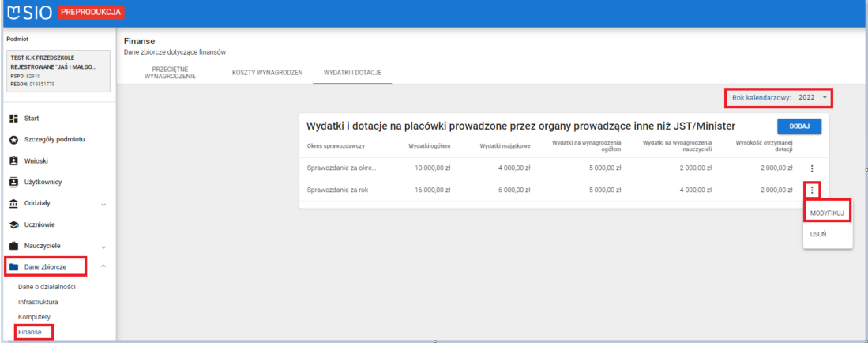Screen dimensions: 868x343
Task: Click the Wnioski sidebar icon
Action: [14, 160]
